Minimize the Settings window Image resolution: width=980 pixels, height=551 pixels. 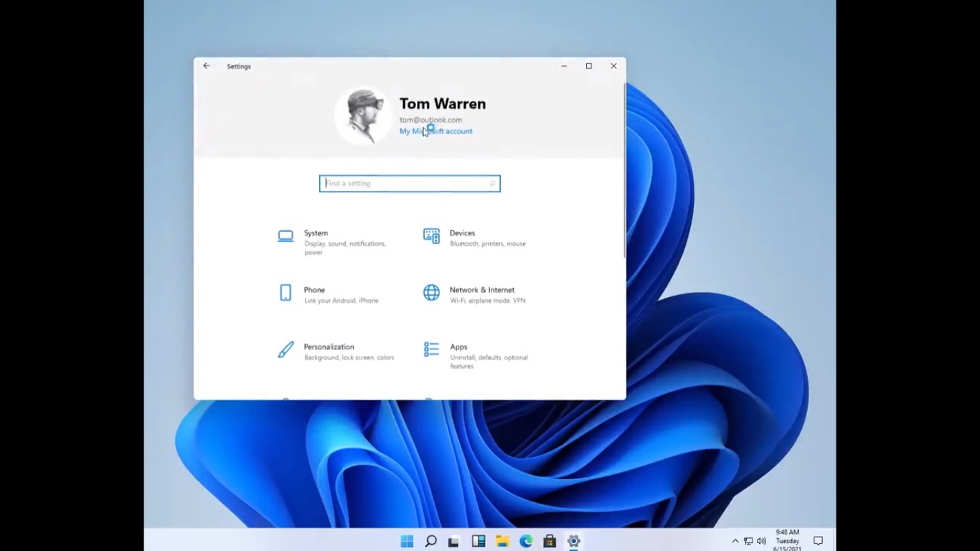tap(564, 66)
